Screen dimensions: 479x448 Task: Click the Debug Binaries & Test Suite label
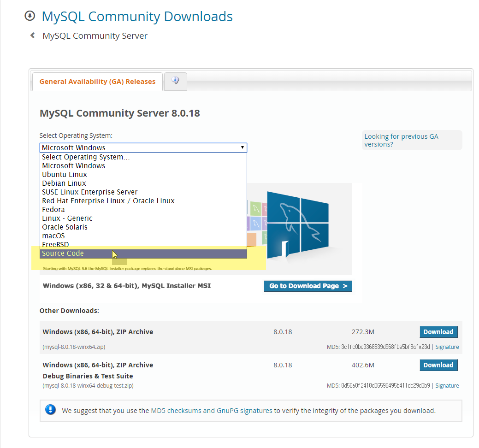[x=88, y=376]
